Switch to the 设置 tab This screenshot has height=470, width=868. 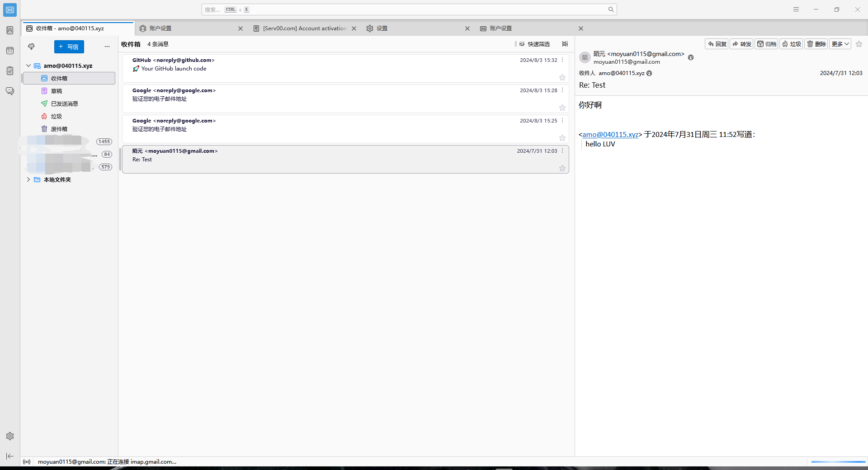coord(382,28)
